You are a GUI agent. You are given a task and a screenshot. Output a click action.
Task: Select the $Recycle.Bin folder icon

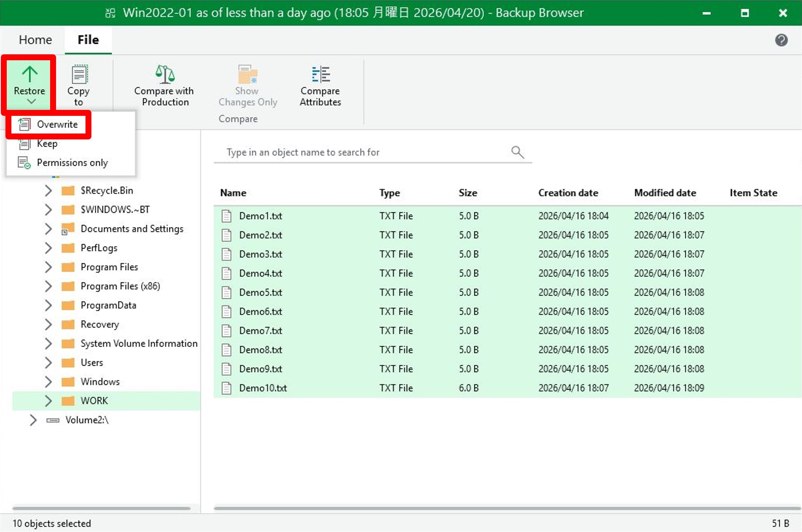(x=68, y=190)
